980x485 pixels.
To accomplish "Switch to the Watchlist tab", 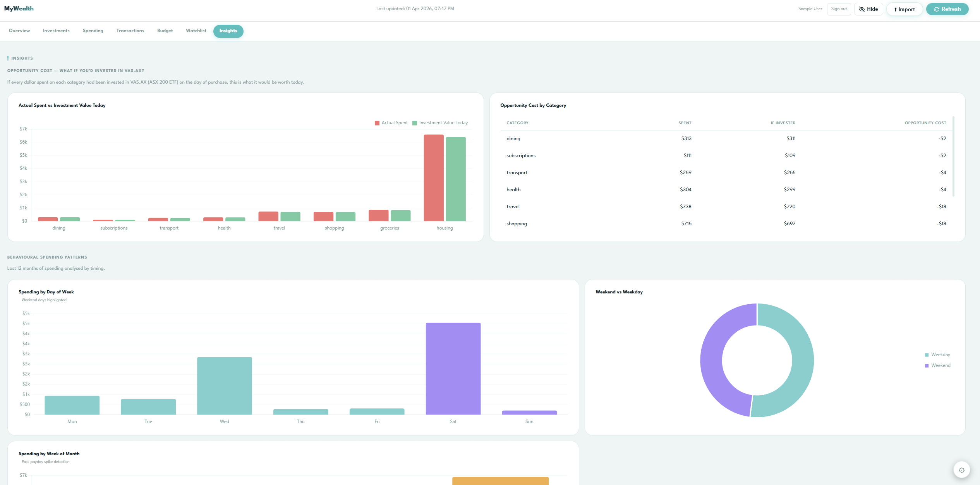I will point(196,31).
